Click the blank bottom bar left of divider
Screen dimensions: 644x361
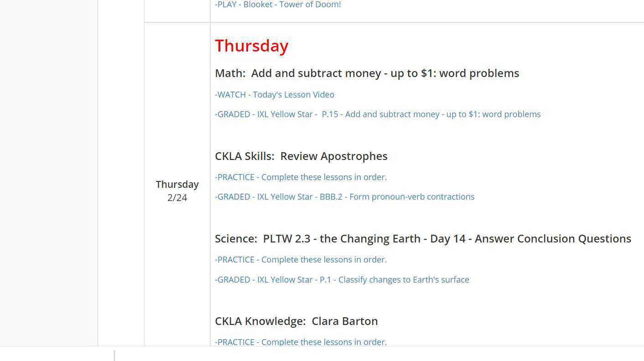point(55,354)
